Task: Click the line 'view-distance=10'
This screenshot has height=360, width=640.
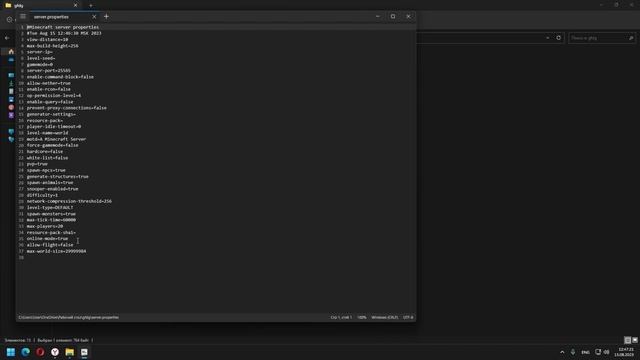Action: [x=47, y=40]
